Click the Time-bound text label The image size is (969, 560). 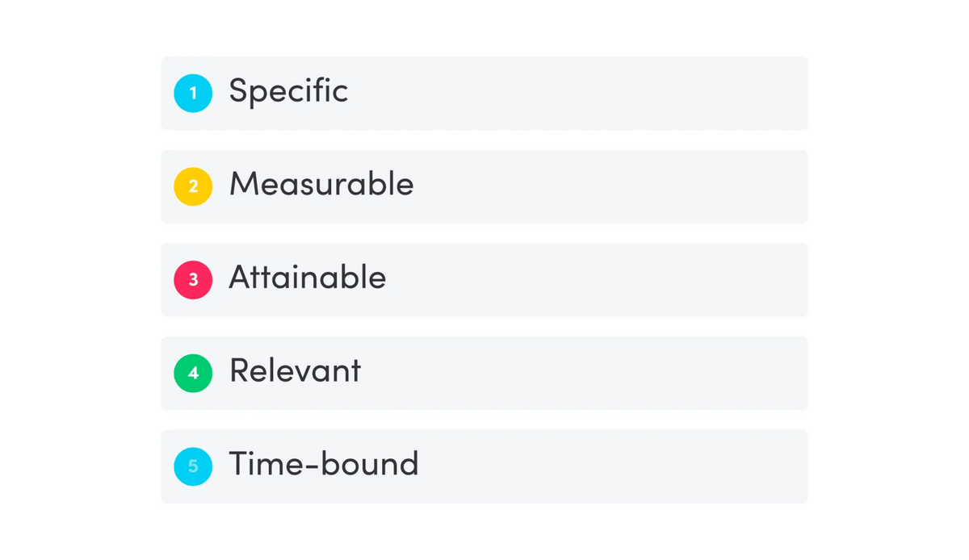tap(324, 464)
